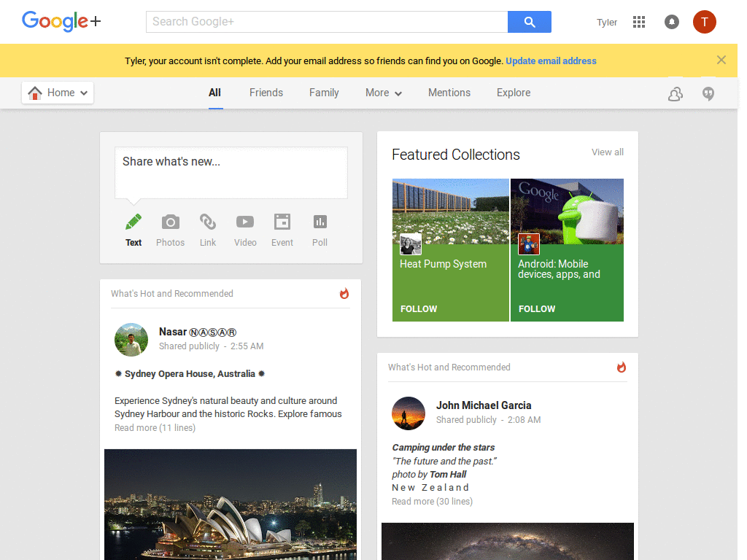Select the Photos camera icon
Viewport: 747px width, 560px height.
171,222
